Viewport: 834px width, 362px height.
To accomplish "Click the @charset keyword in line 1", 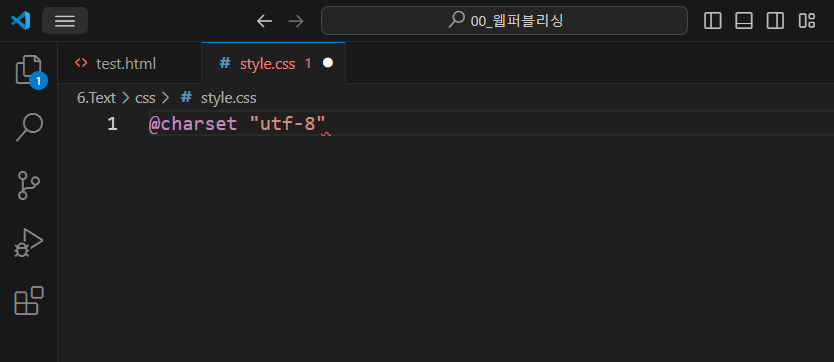I will click(x=193, y=124).
